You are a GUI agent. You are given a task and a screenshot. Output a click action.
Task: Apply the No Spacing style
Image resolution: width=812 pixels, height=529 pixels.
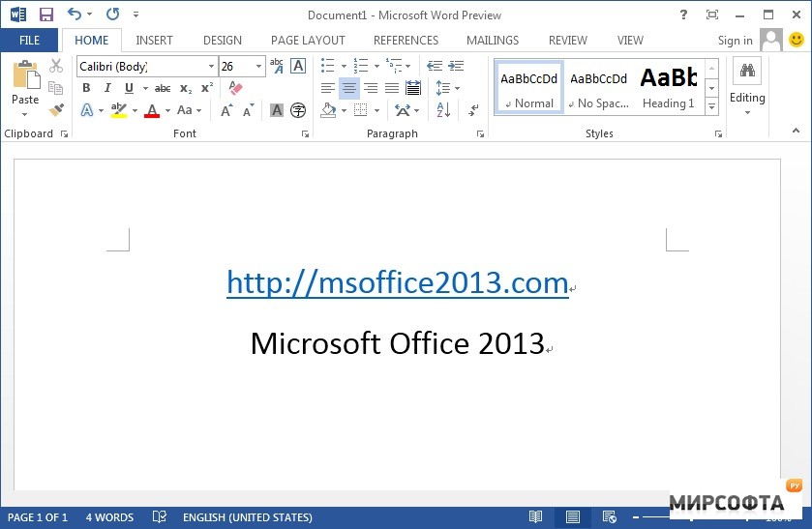point(599,86)
